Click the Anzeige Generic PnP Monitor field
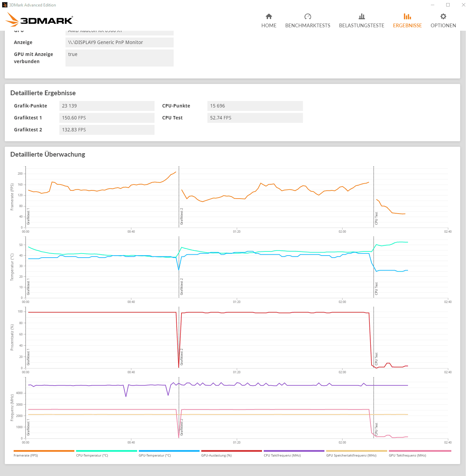Viewport: 466px width, 476px height. click(x=119, y=42)
